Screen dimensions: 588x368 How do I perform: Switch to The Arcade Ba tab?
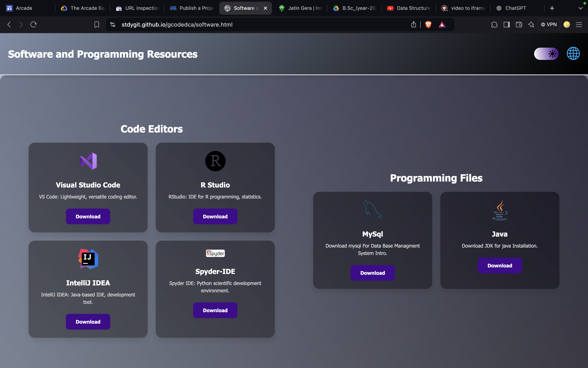[83, 8]
